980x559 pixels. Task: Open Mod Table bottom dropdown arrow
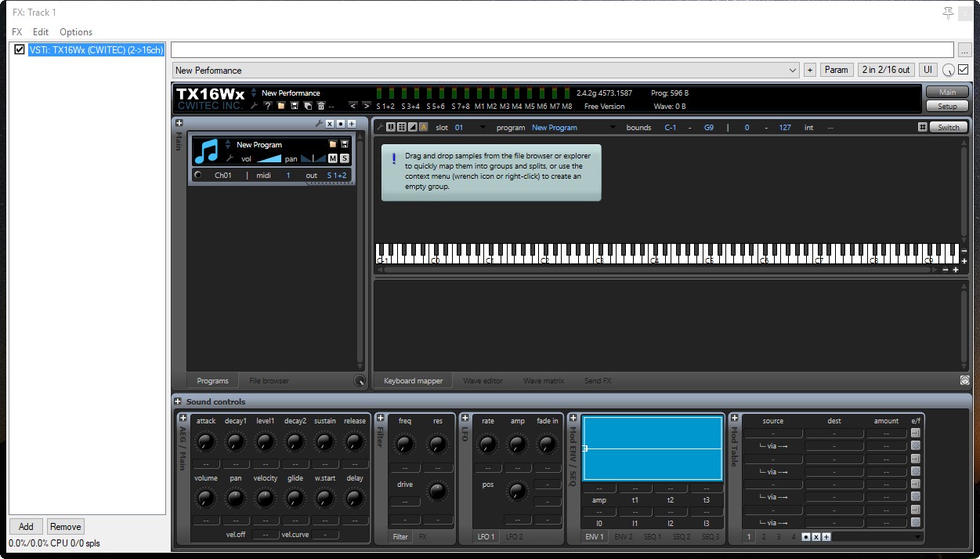click(x=917, y=537)
